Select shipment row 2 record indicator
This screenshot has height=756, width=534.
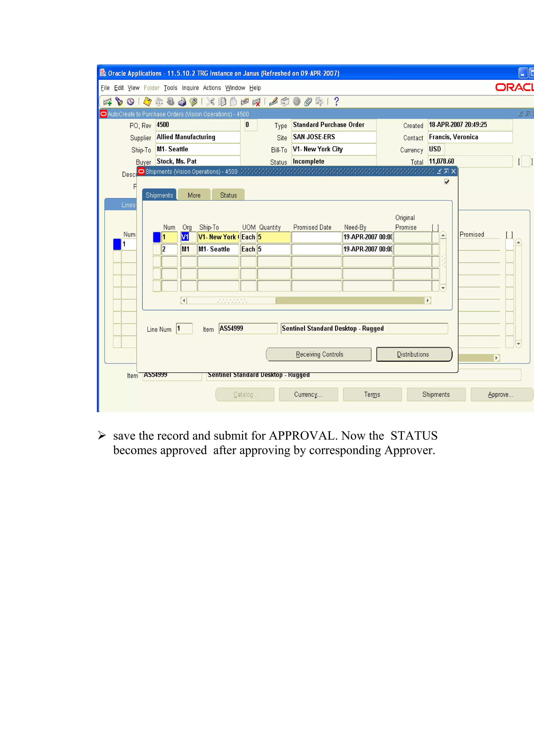tap(157, 249)
